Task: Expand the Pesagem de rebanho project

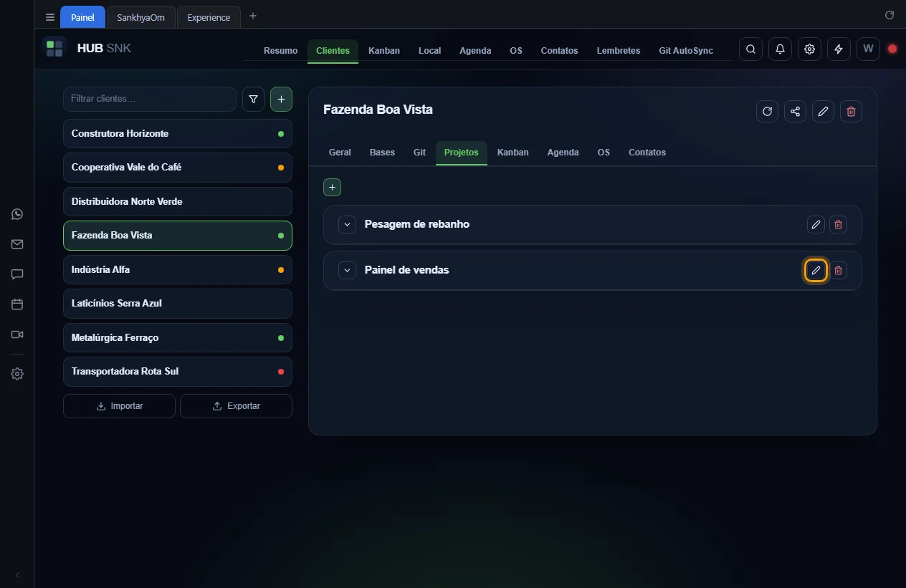Action: coord(347,225)
